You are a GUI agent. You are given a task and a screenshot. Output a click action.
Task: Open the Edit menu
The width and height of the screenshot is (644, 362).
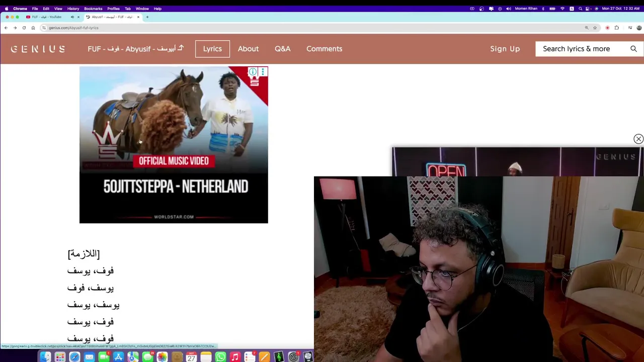point(46,9)
